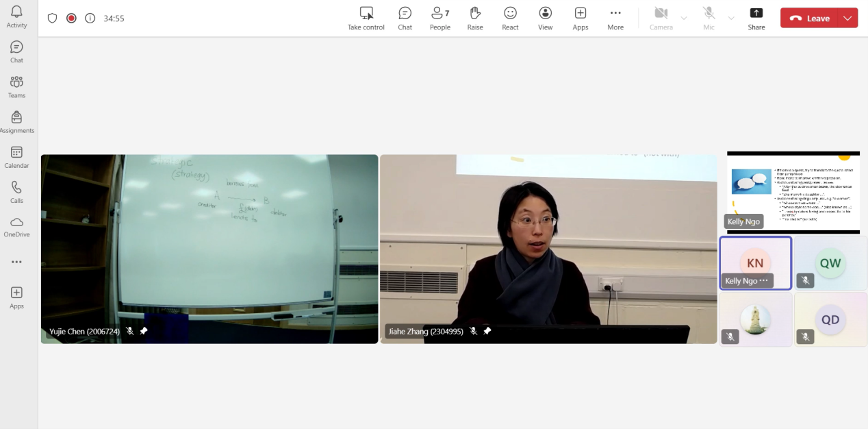Unmute the Mic
The height and width of the screenshot is (429, 868).
tap(709, 19)
